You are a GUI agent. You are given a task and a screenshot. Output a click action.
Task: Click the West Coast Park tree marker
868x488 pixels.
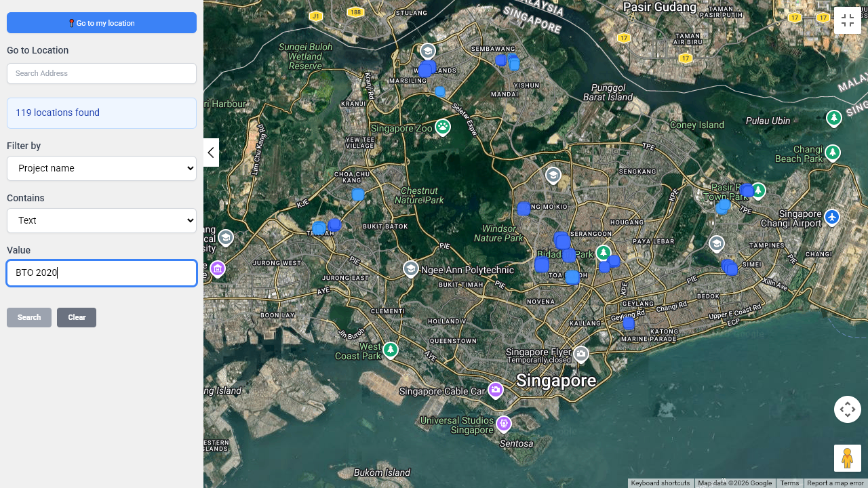[x=390, y=350]
